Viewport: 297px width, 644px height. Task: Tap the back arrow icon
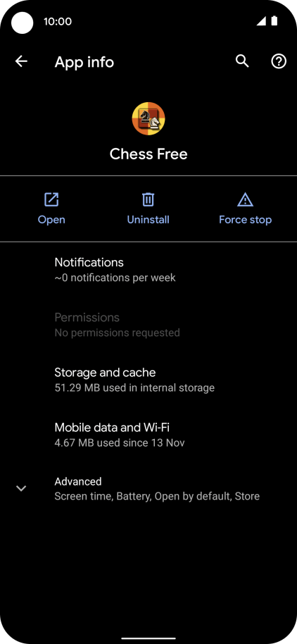21,61
